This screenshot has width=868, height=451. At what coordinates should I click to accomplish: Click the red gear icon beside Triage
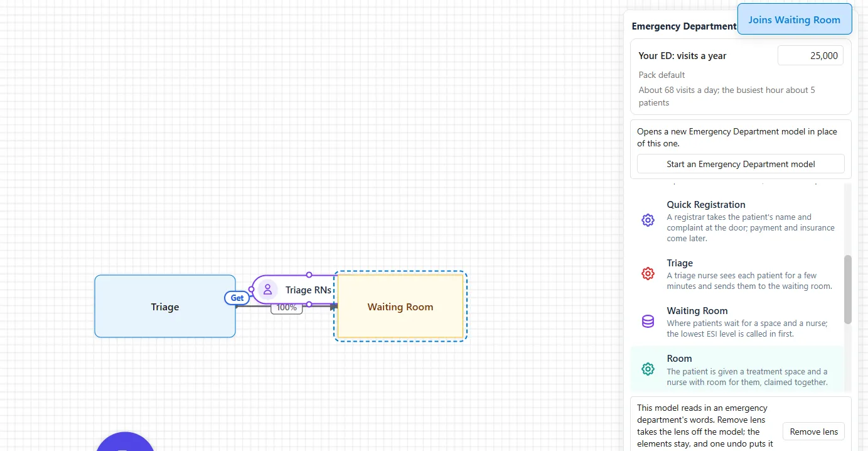point(648,274)
